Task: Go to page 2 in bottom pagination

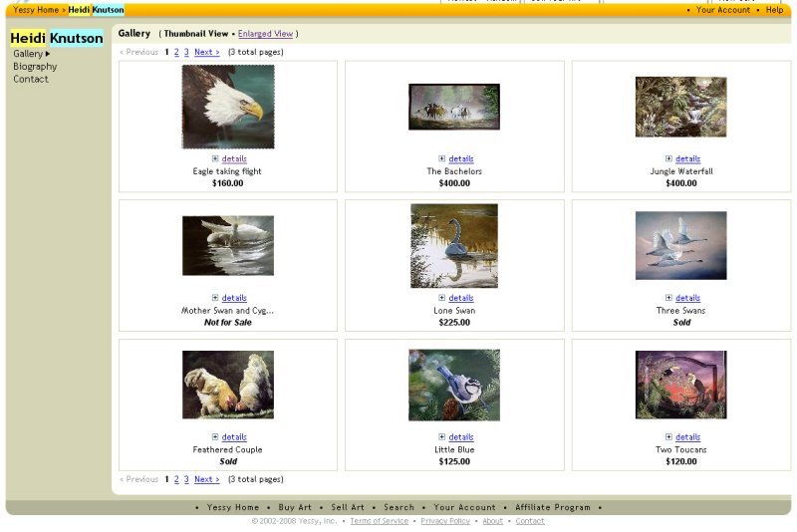Action: click(x=176, y=479)
